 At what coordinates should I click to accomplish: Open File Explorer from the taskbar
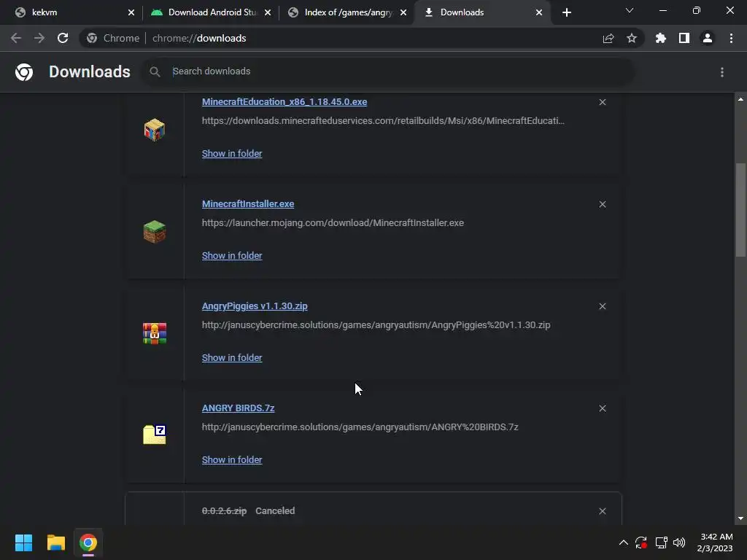pyautogui.click(x=55, y=542)
